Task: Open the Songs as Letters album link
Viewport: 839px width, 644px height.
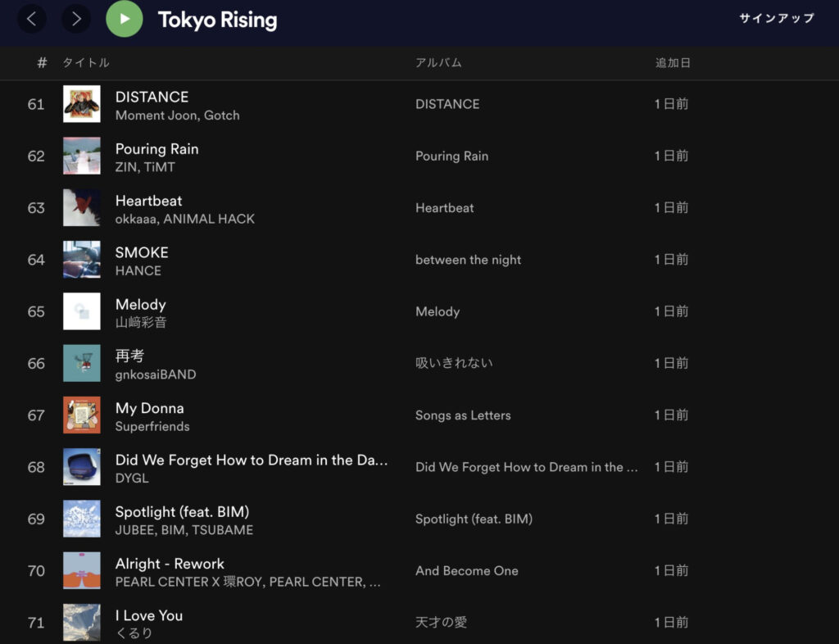Action: click(x=464, y=415)
